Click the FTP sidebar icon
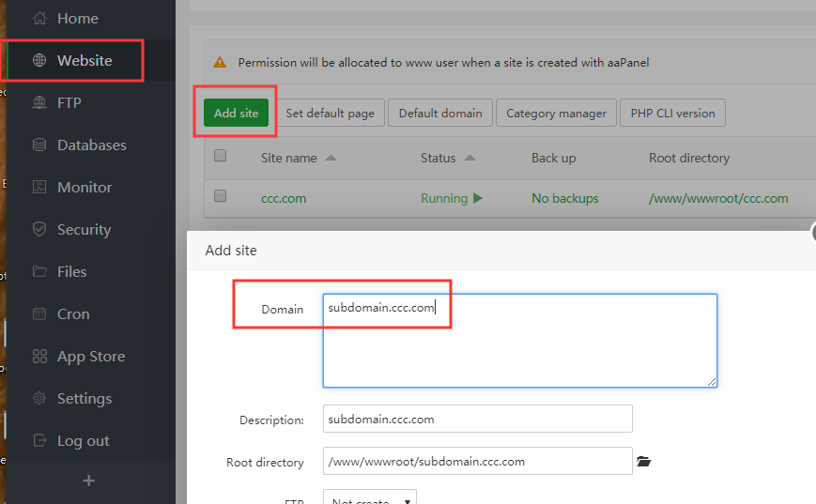The height and width of the screenshot is (504, 816). [x=39, y=103]
